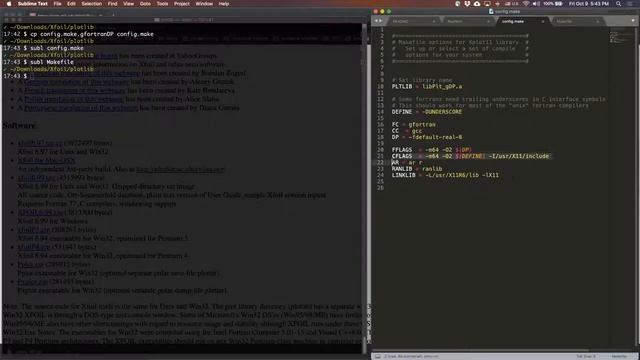Open the tab list dropdown at right
This screenshot has width=640, height=360.
633,21
